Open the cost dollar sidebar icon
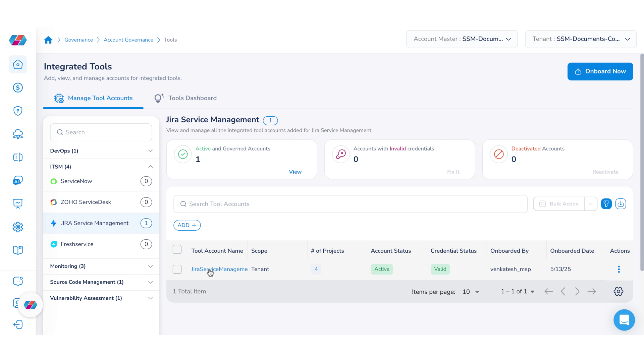The height and width of the screenshot is (362, 644). tap(18, 87)
